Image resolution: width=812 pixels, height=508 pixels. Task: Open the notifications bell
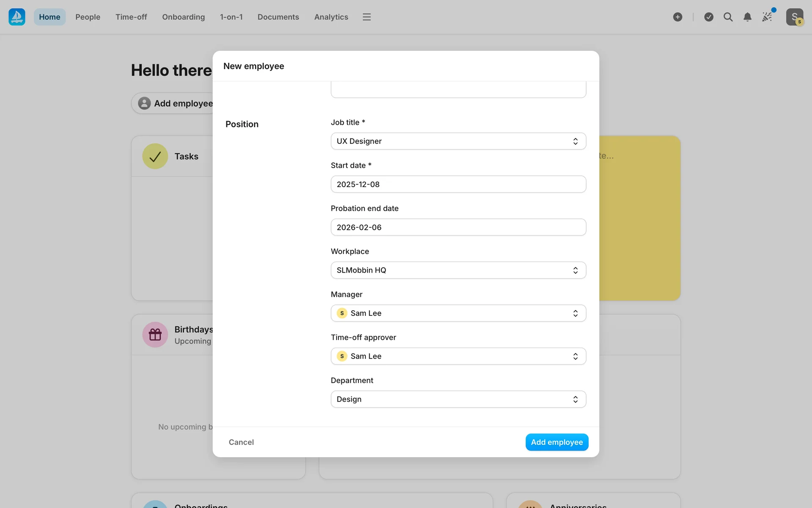pos(747,17)
